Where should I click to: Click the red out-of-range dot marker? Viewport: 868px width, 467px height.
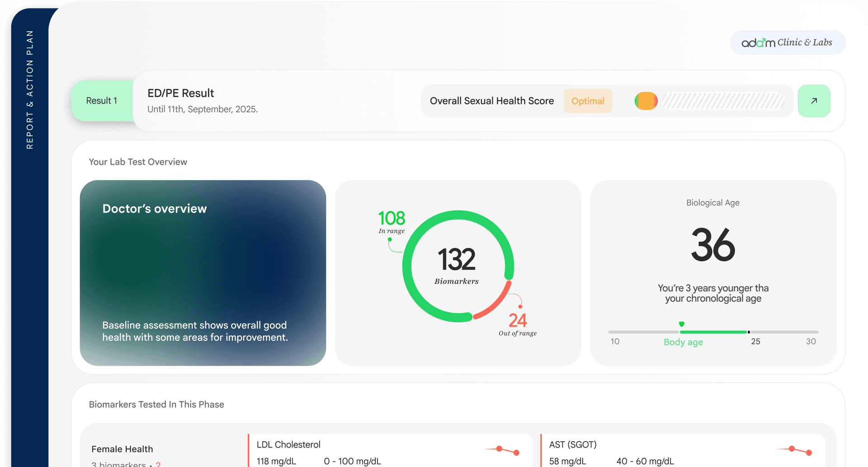[x=520, y=306]
